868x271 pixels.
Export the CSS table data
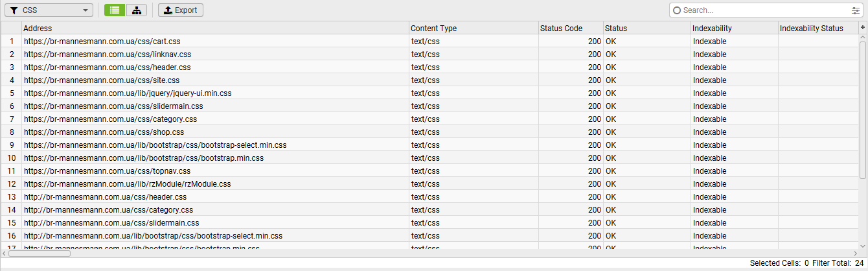coord(181,10)
